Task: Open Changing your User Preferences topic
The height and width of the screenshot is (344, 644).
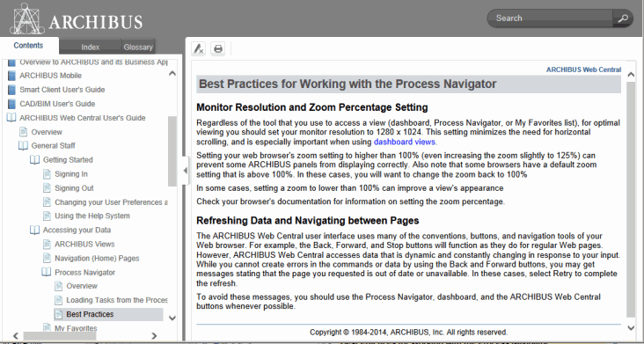Action: [112, 202]
